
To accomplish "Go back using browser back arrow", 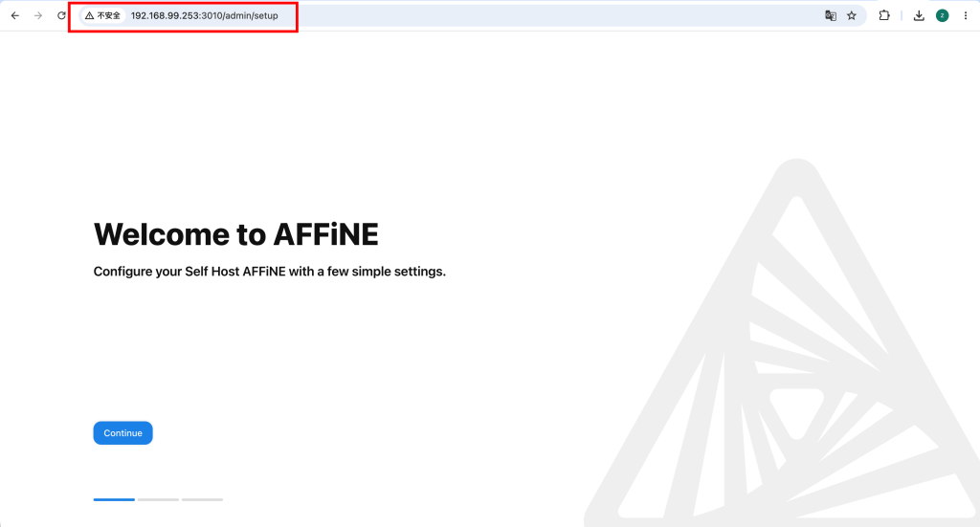I will pyautogui.click(x=15, y=15).
